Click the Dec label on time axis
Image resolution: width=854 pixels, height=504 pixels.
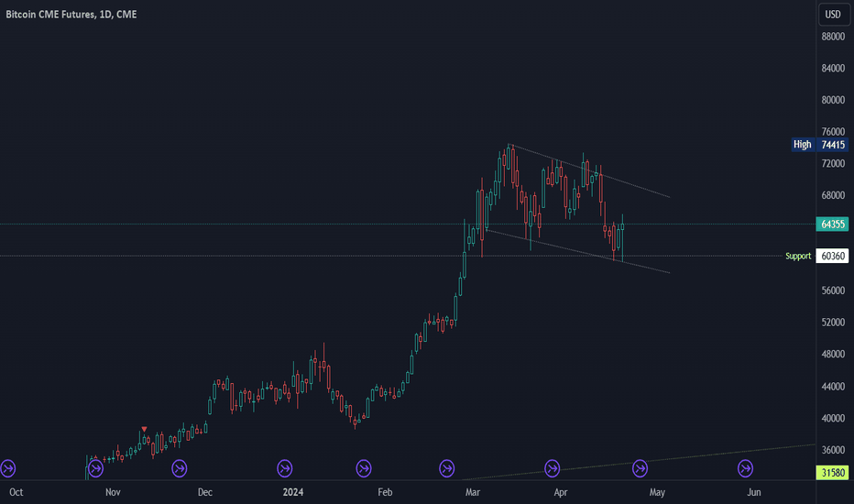(x=204, y=492)
